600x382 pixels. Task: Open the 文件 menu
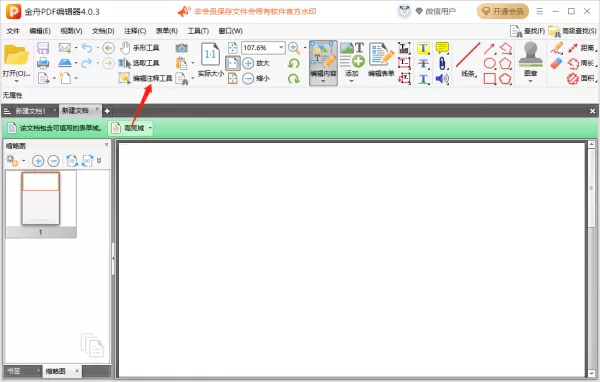click(x=13, y=31)
